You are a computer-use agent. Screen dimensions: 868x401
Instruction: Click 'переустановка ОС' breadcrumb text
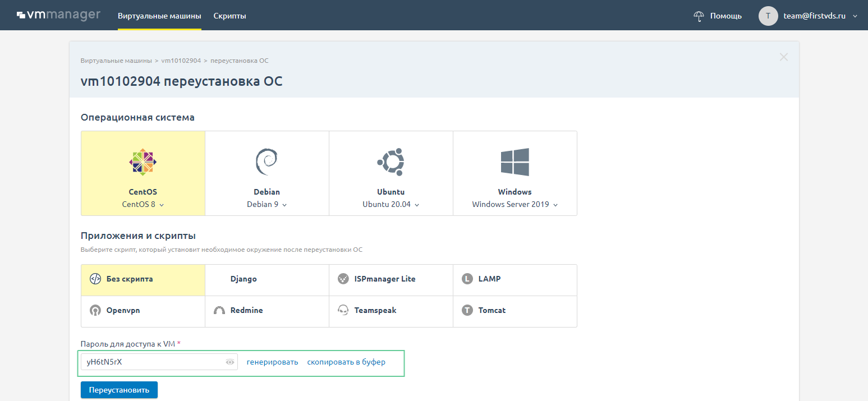(240, 60)
